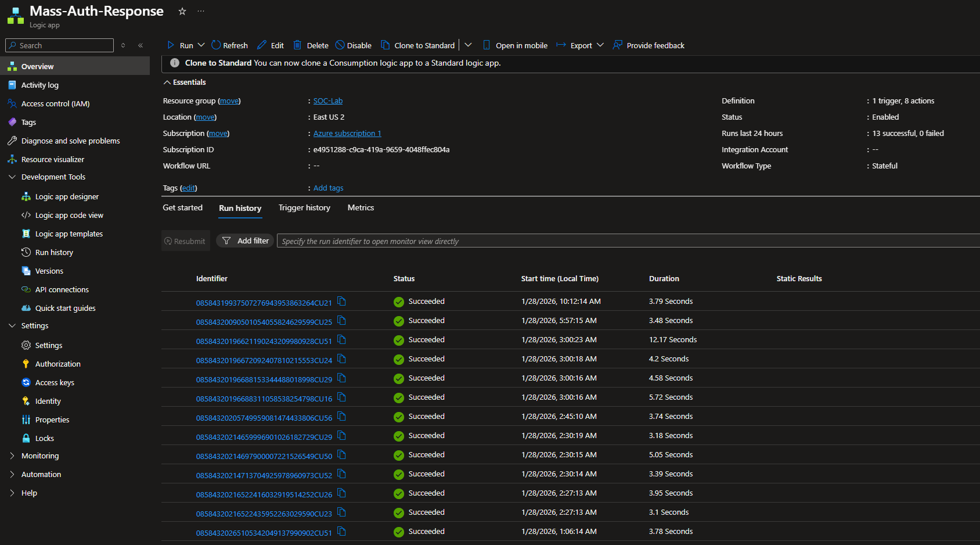The height and width of the screenshot is (545, 980).
Task: Click the Provide feedback icon
Action: click(x=618, y=45)
